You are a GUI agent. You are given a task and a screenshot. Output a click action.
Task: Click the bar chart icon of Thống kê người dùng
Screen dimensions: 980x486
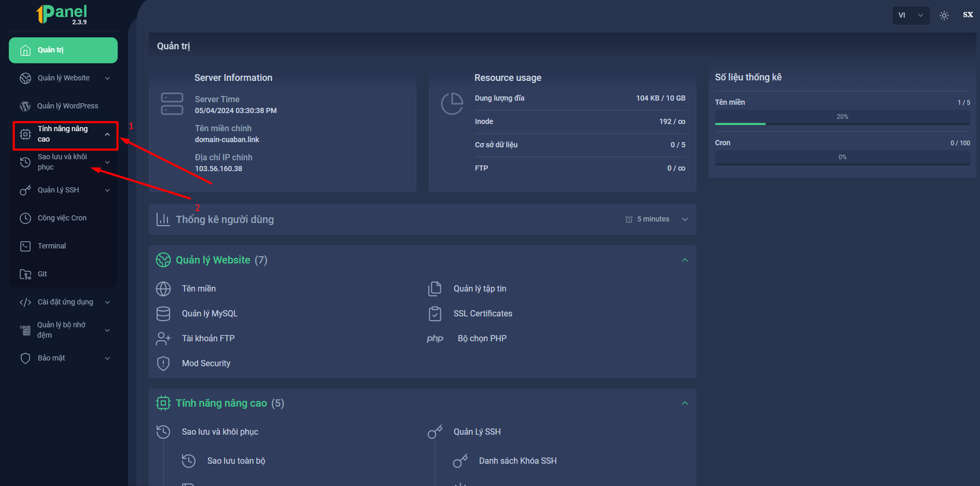coord(163,219)
